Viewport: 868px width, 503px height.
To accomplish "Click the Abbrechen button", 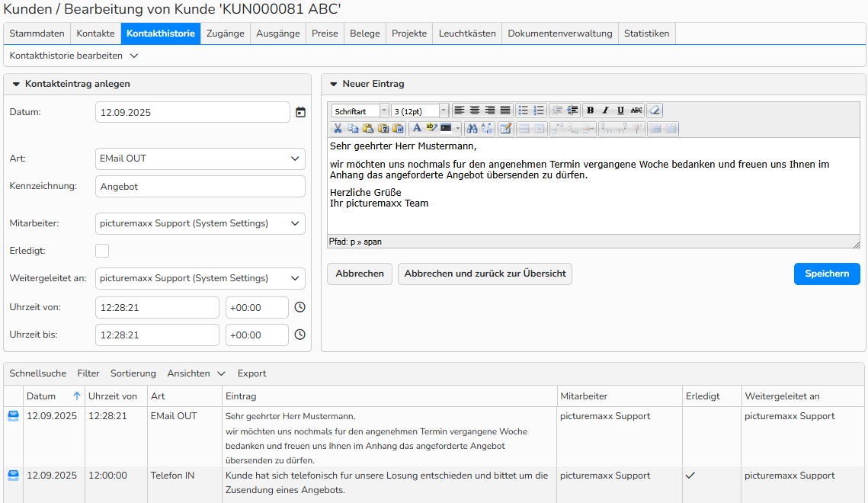I will [x=359, y=274].
